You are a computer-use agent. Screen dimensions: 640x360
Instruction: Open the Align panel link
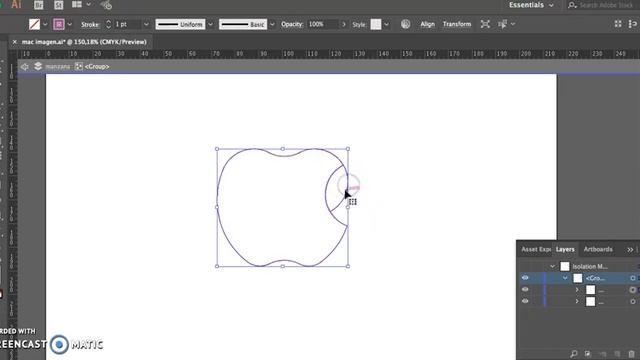pos(427,24)
